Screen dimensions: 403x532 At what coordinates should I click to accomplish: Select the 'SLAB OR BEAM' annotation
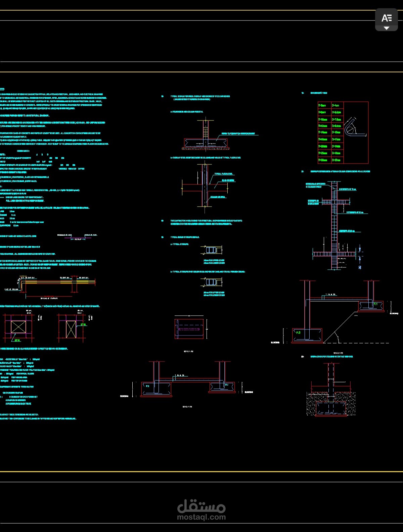click(228, 180)
